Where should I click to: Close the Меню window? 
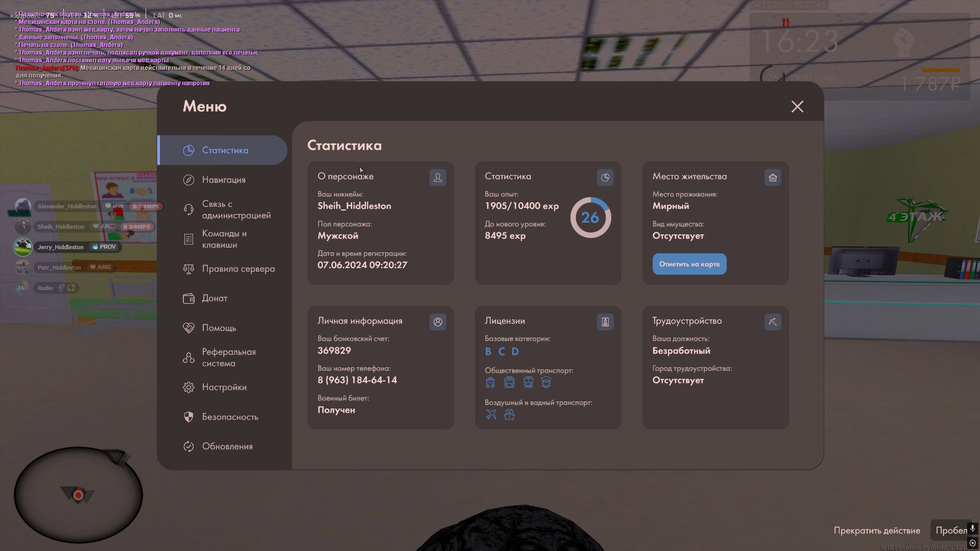[x=797, y=106]
